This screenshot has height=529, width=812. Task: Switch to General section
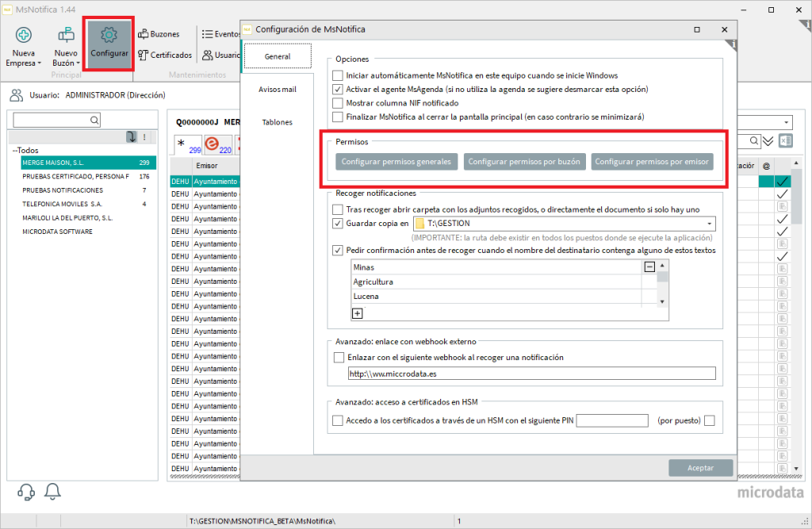278,56
